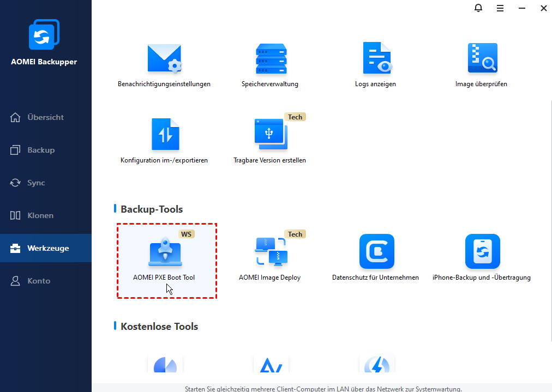Open Tragbare Version erstellen icon
This screenshot has height=392, width=552.
(x=271, y=135)
